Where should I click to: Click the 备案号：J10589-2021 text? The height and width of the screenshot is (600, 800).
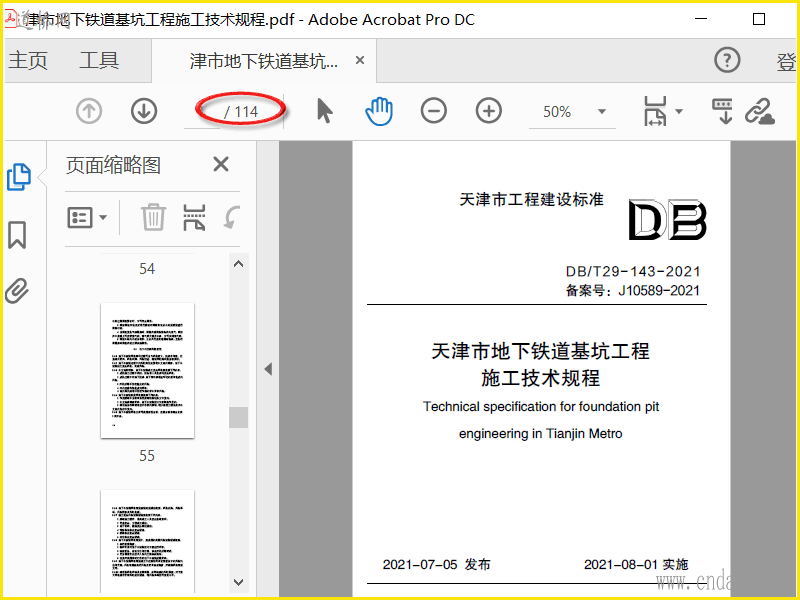[633, 290]
